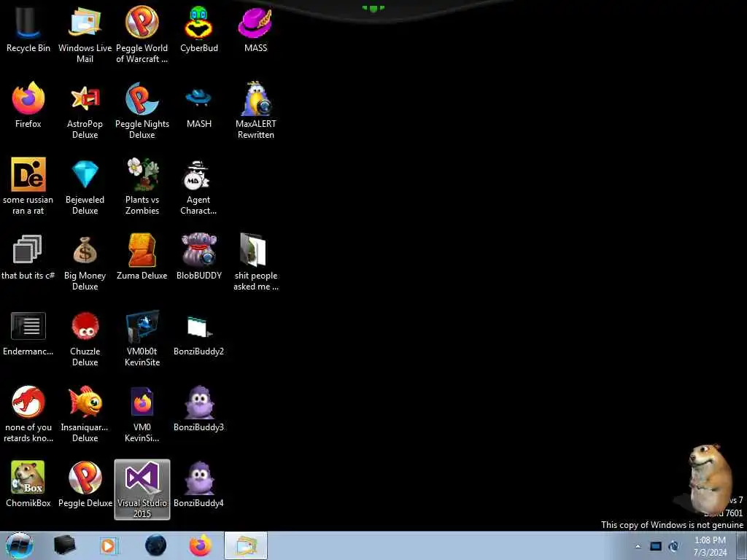
Task: Select the BonziBuddy3 icon
Action: click(x=199, y=410)
